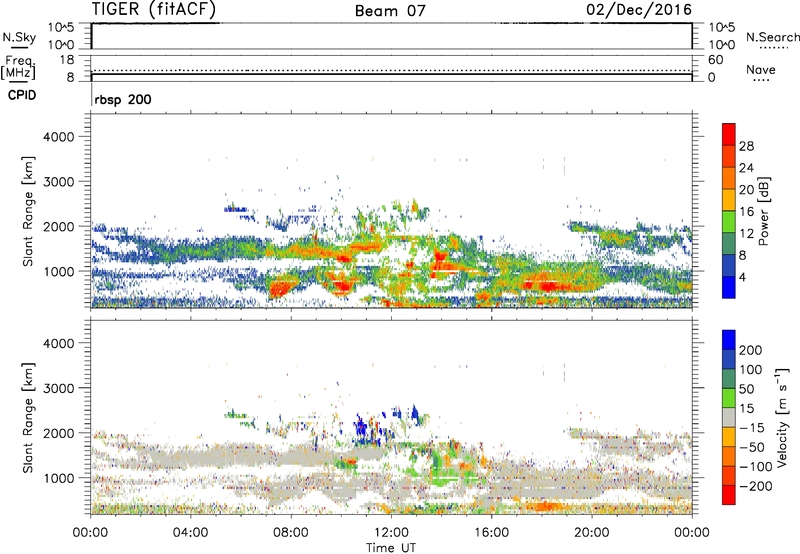Click the 02/Dec/2016 date label
The image size is (800, 554).
click(x=639, y=9)
